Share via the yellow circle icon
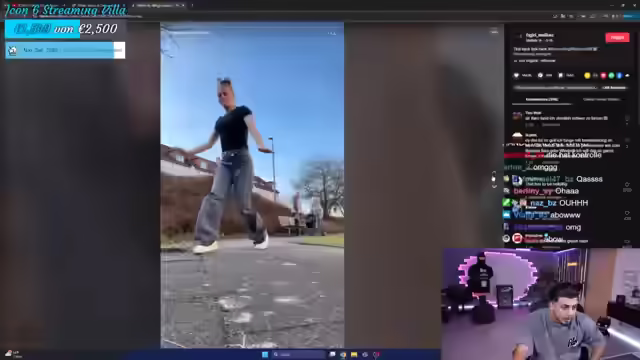640x360 pixels. coord(587,76)
